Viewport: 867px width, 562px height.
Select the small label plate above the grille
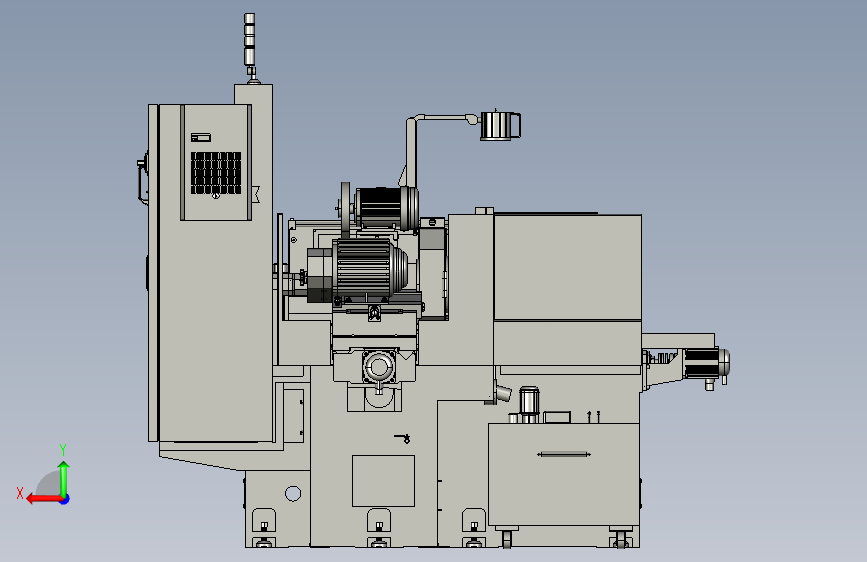pyautogui.click(x=201, y=137)
